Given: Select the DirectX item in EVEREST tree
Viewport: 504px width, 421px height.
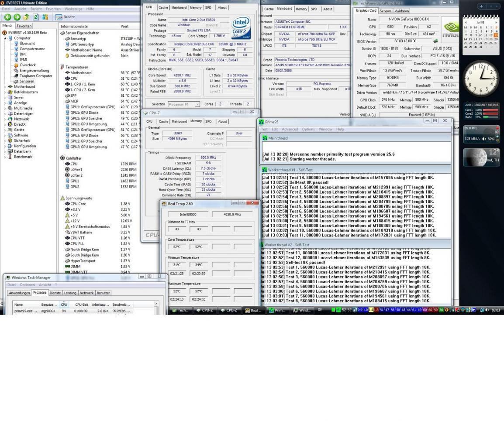Looking at the screenshot, I should pyautogui.click(x=17, y=124).
